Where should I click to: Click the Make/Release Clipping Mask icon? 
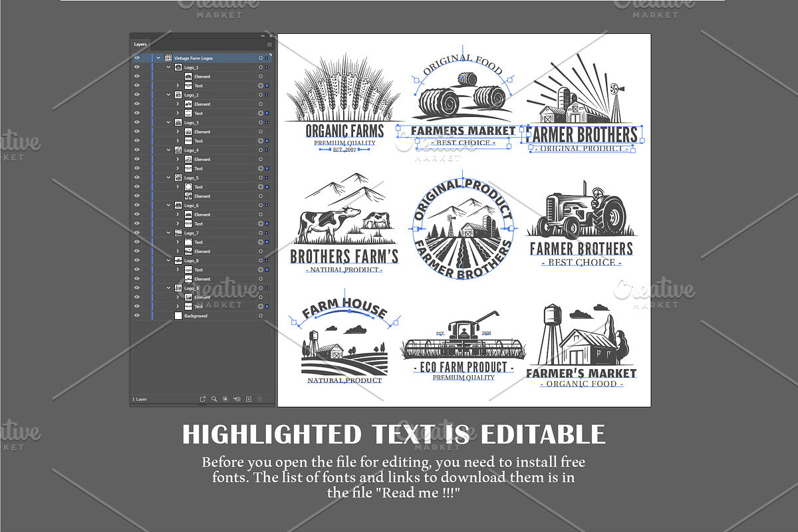click(225, 399)
